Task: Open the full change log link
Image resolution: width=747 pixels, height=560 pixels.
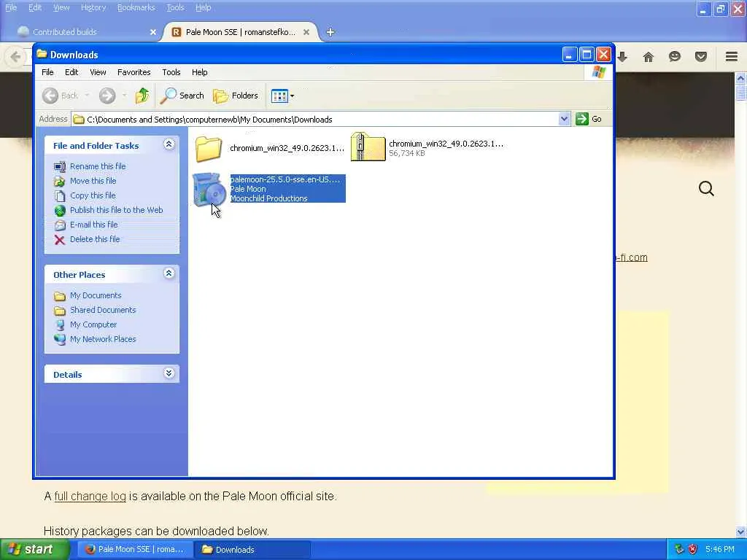Action: [90, 496]
